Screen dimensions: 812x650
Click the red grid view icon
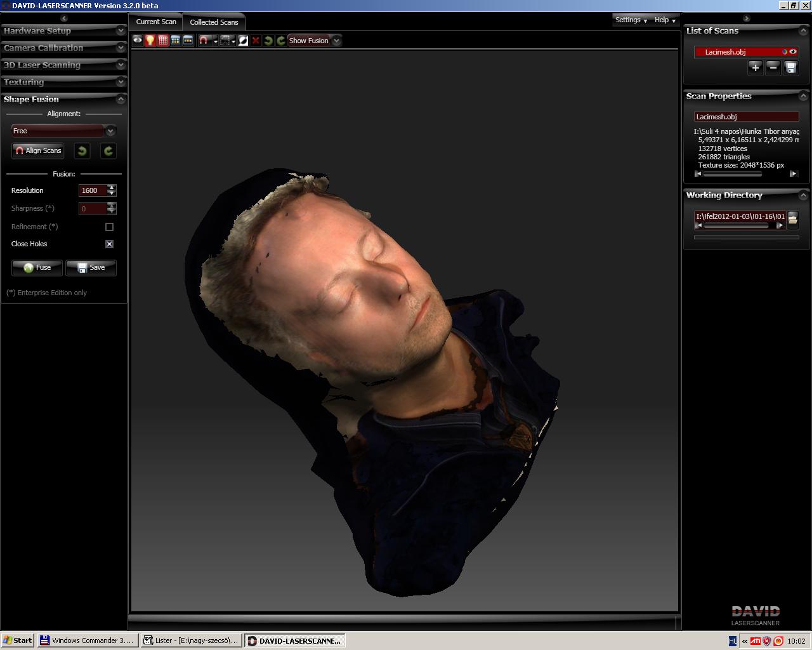click(x=163, y=41)
